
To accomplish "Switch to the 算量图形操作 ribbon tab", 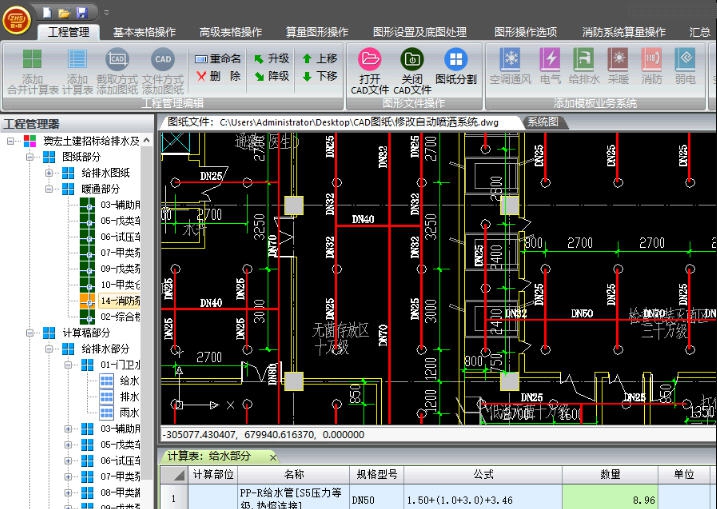I will 316,32.
